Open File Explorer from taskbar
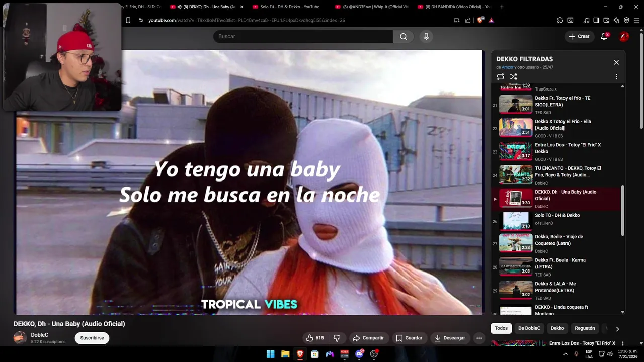Viewport: 644px width, 362px height. tap(285, 354)
